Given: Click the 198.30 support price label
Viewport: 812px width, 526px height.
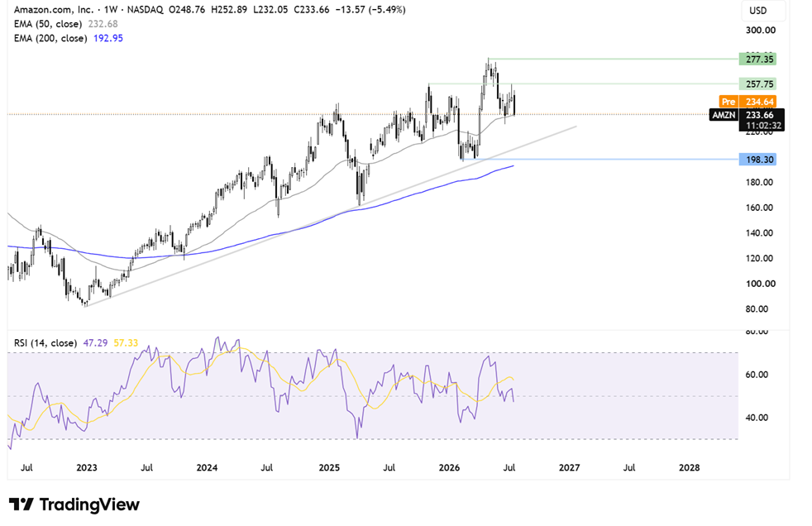Looking at the screenshot, I should click(757, 160).
